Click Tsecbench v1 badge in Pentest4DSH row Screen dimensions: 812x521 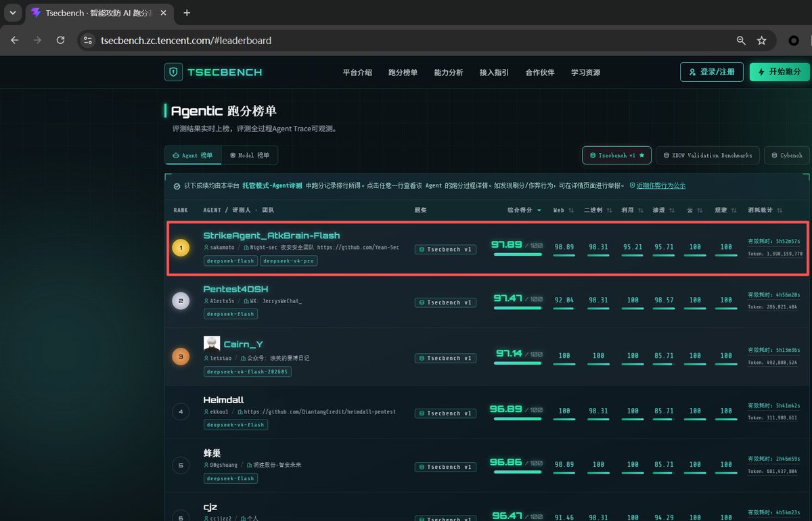(x=445, y=302)
